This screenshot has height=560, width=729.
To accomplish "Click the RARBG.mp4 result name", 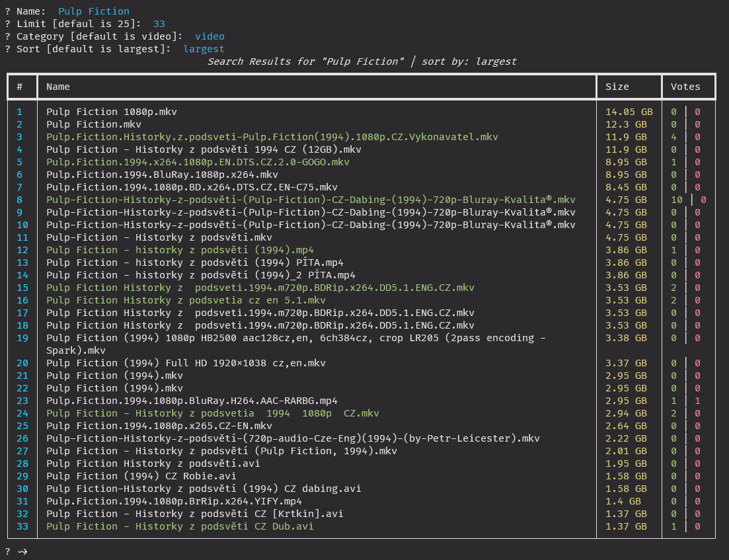I will coord(192,401).
